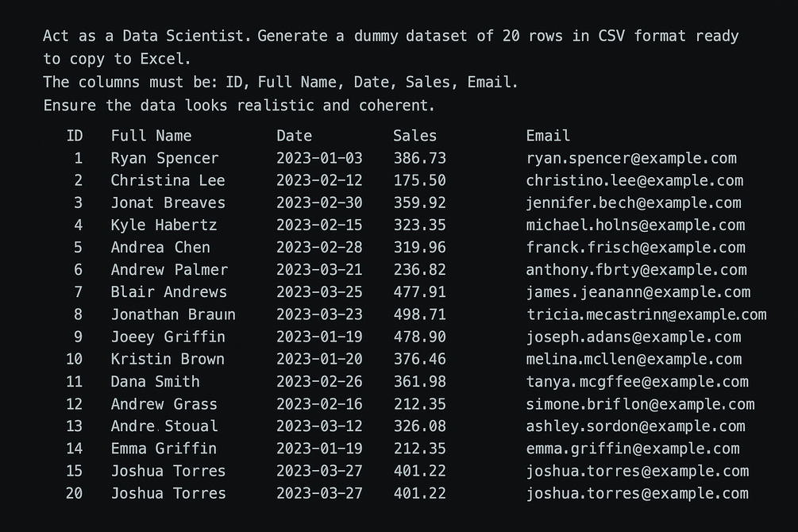Click the Date column header
This screenshot has width=798, height=532.
click(x=294, y=136)
